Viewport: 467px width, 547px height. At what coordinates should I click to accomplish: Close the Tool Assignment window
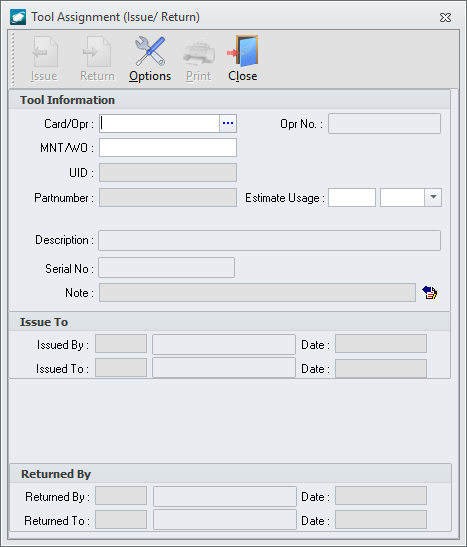click(x=445, y=17)
